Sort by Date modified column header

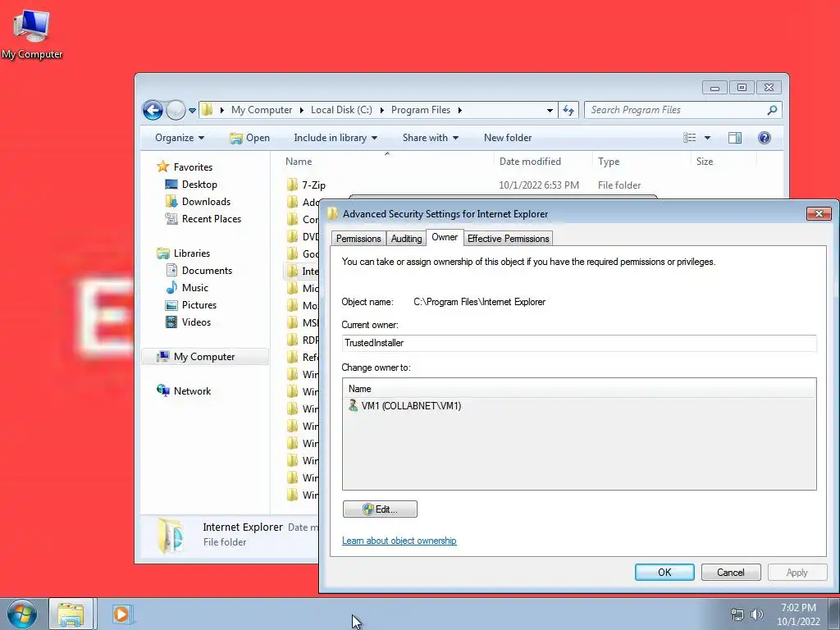click(543, 162)
